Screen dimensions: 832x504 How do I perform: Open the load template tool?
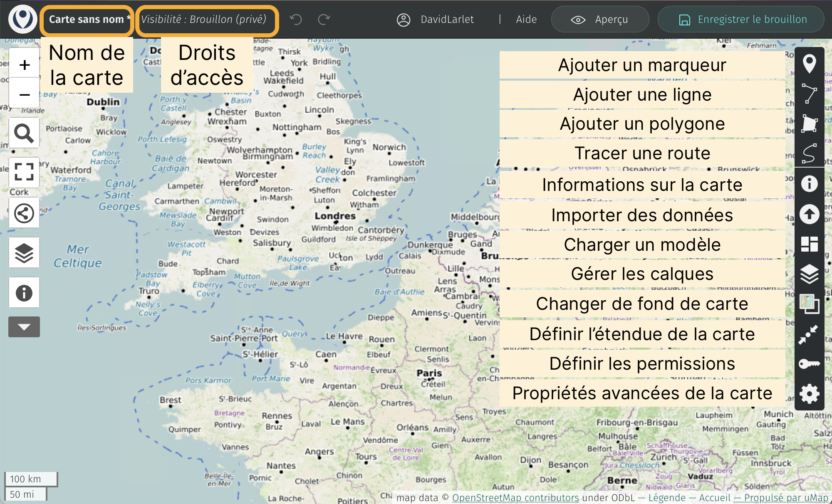809,244
